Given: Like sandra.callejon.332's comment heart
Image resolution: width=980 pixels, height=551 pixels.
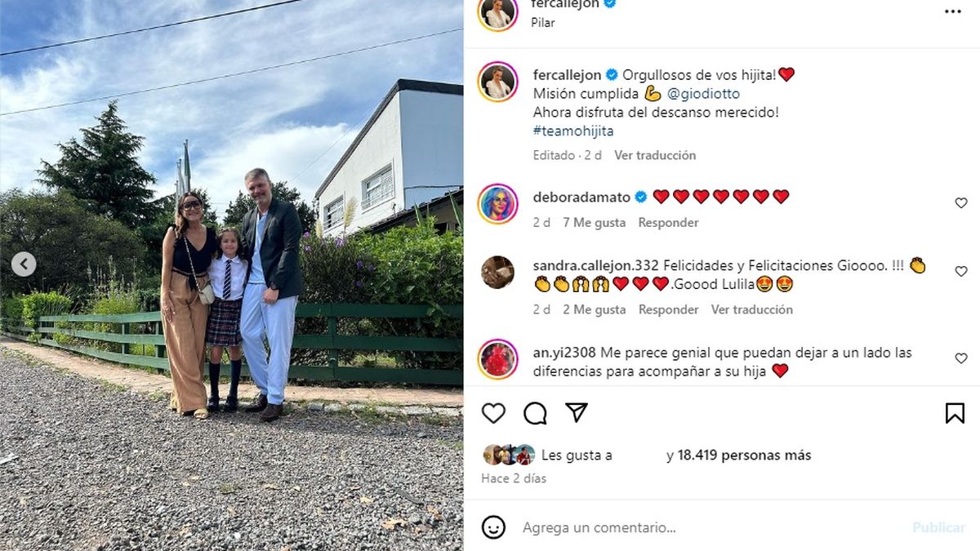Looking at the screenshot, I should [961, 272].
